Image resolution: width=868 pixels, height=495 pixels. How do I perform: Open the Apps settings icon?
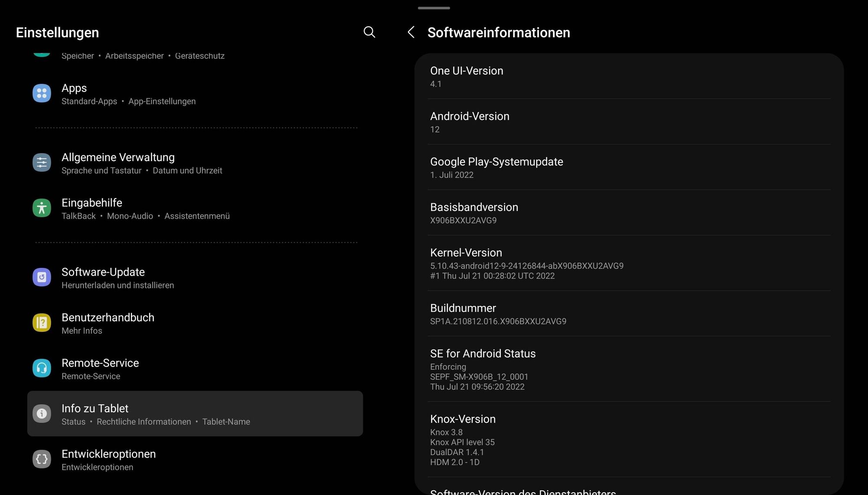[x=42, y=93]
